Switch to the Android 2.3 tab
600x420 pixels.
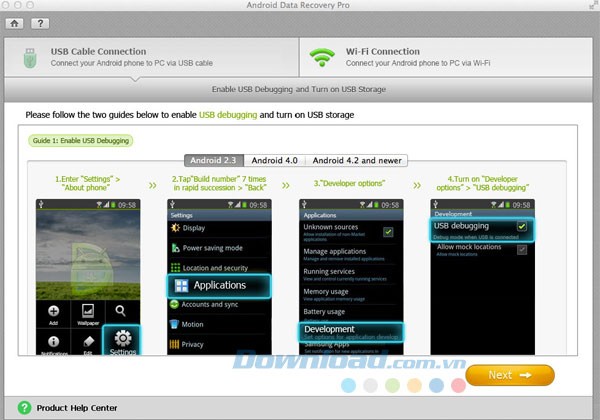coord(214,159)
